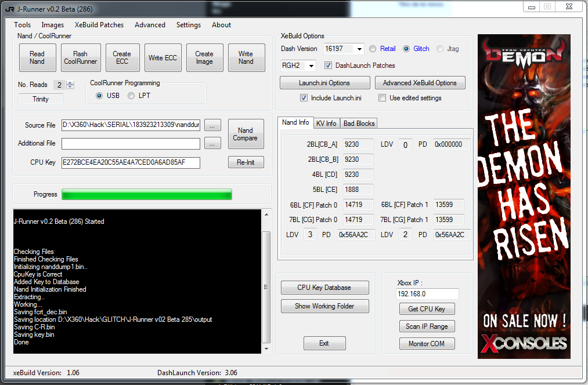Click the Team Xecuter Demon advertisement banner
Image resolution: width=588 pixels, height=385 pixels.
(524, 196)
